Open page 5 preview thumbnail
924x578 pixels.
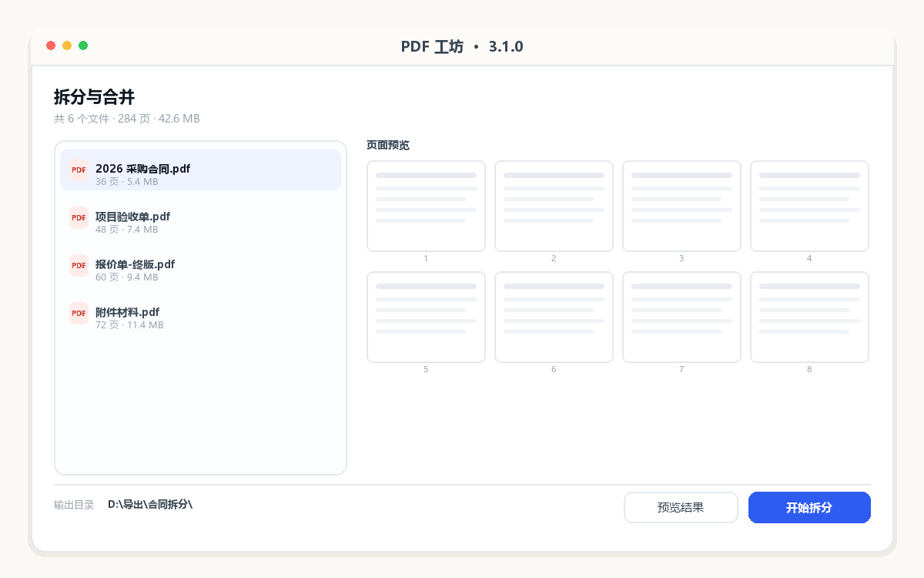[x=426, y=317]
